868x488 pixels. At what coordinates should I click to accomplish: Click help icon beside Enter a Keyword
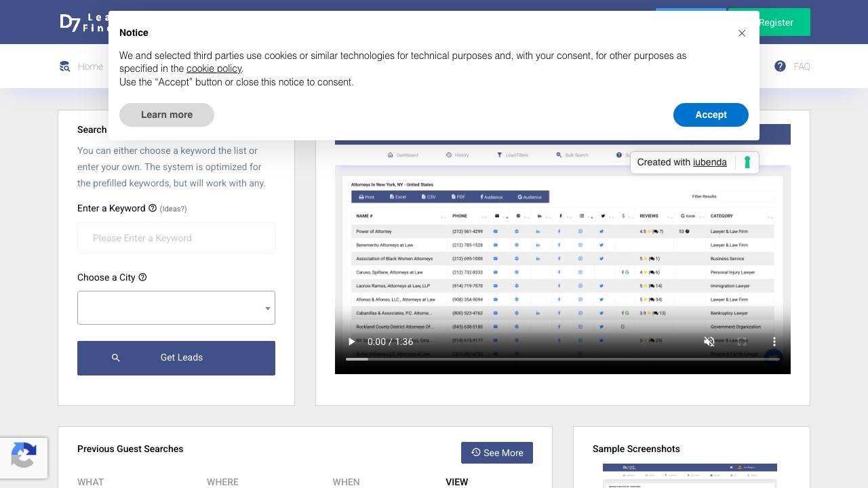153,209
